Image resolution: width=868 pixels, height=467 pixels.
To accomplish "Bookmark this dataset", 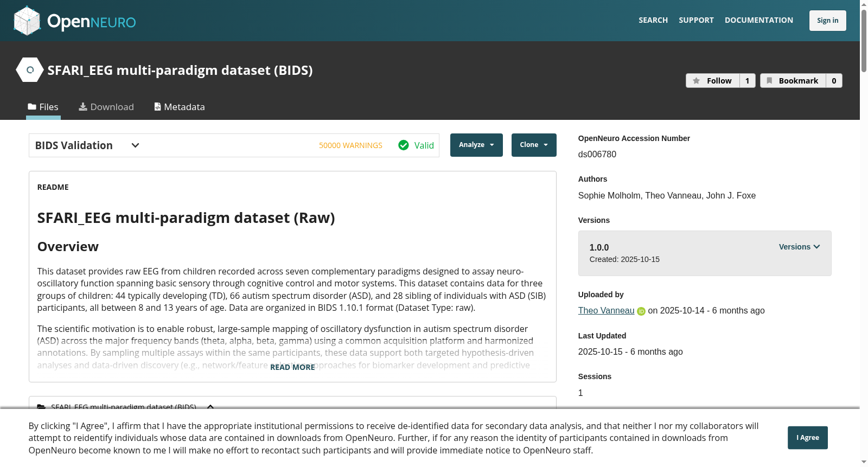I will click(793, 81).
